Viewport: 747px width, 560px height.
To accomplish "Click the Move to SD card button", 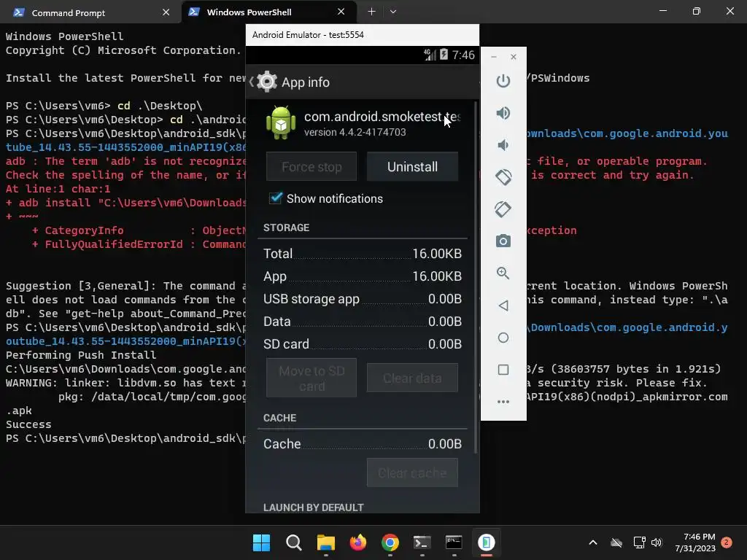I will point(311,378).
